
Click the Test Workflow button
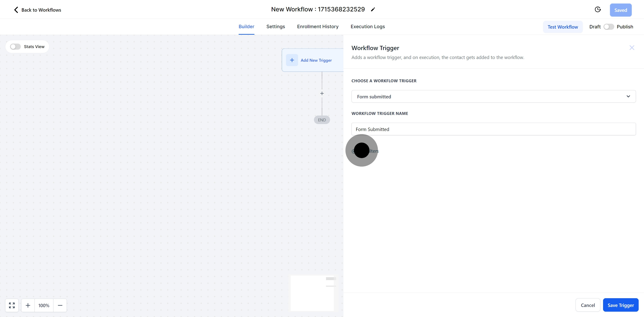tap(563, 27)
